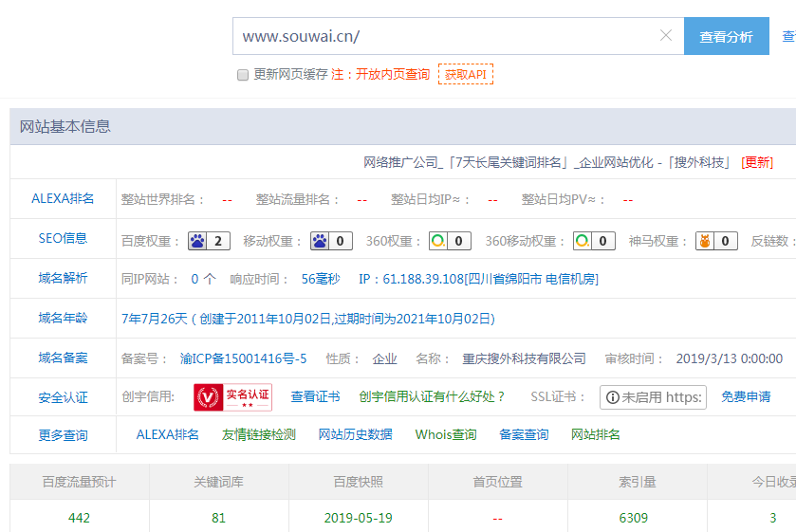Open 创宇信用认证有什么好处？ link

(x=432, y=396)
